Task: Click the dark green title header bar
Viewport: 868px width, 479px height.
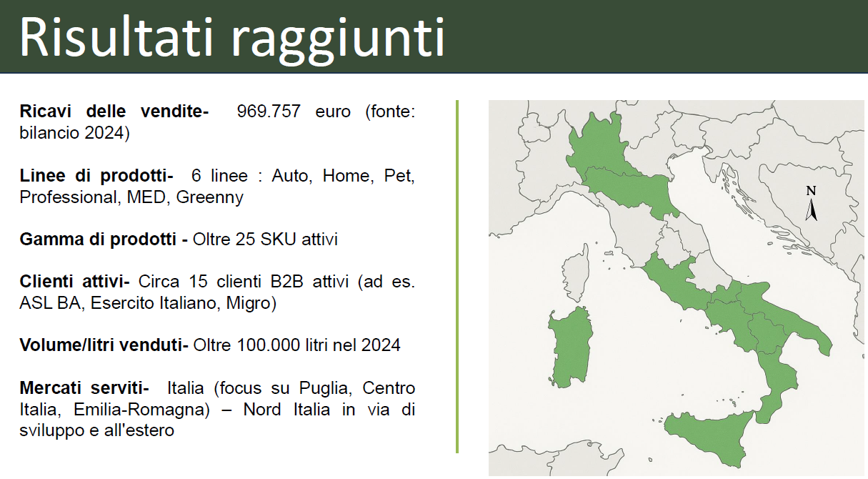Action: coord(643,36)
